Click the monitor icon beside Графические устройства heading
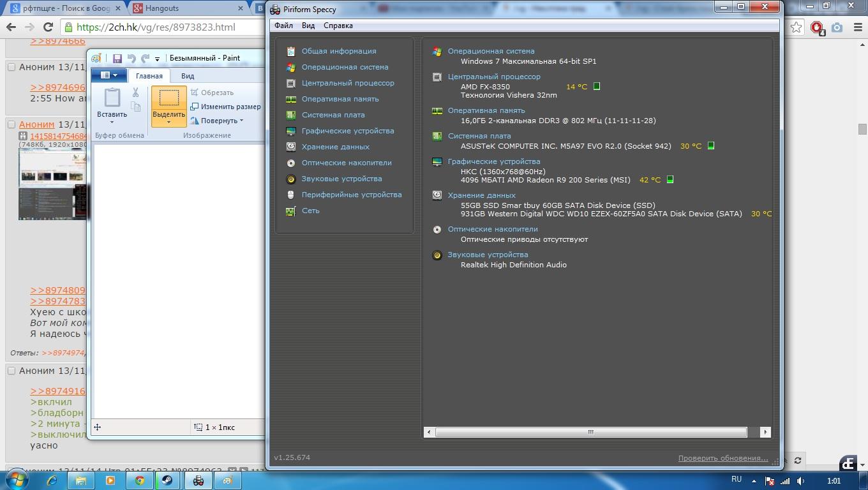The width and height of the screenshot is (868, 490). point(437,162)
